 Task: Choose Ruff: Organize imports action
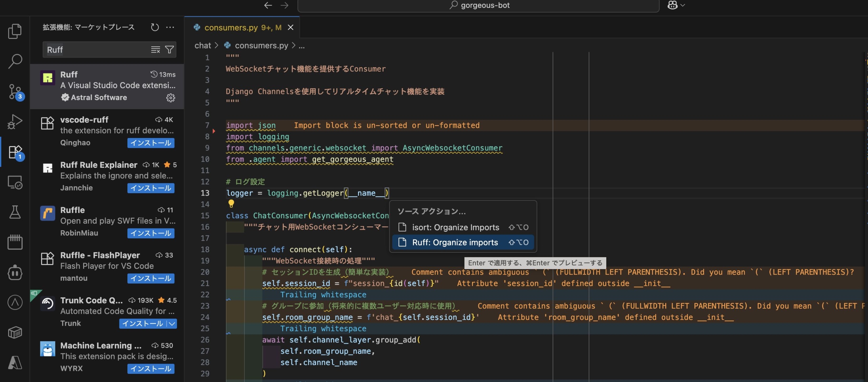[463, 242]
